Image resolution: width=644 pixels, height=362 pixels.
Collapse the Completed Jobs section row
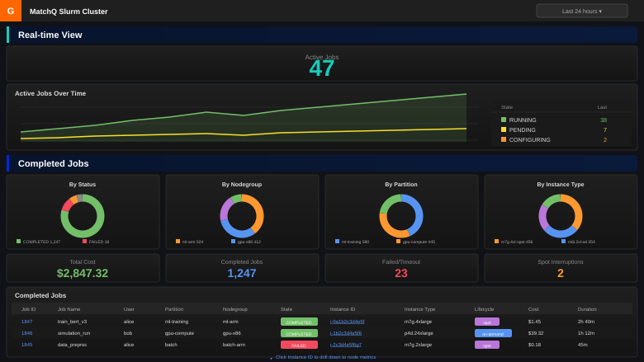pyautogui.click(x=53, y=163)
